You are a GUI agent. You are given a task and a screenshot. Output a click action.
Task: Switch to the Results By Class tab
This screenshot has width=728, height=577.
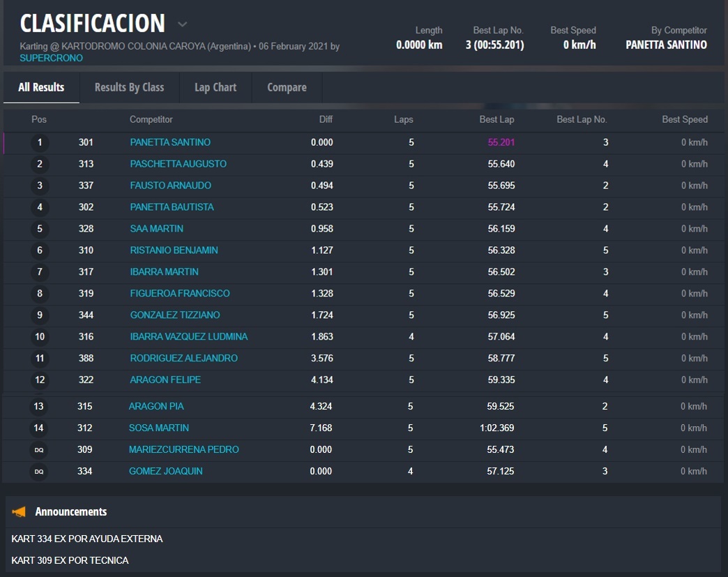click(129, 87)
